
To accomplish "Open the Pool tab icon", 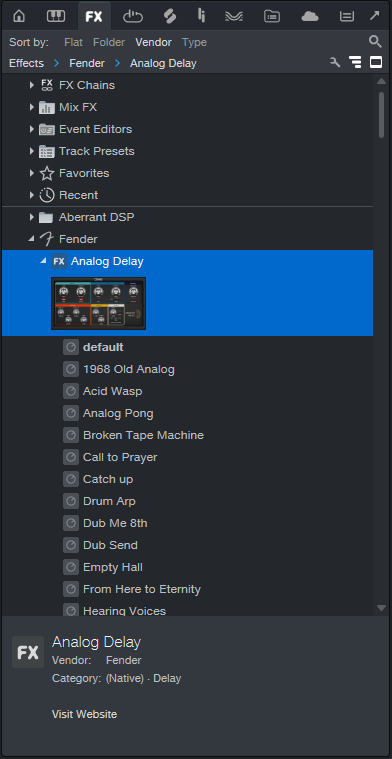I will coord(347,16).
